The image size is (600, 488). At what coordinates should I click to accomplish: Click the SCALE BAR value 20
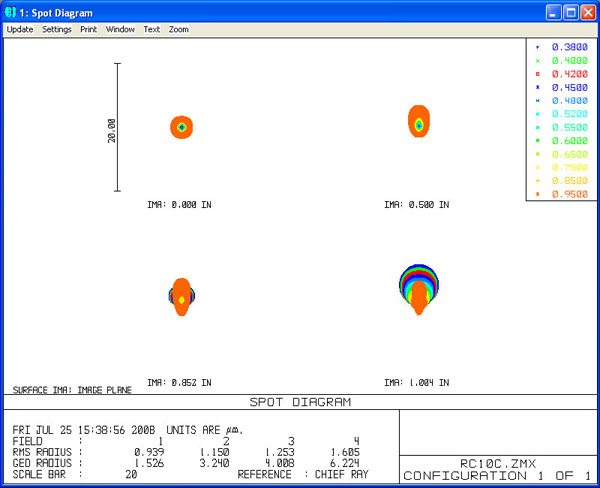[x=131, y=475]
